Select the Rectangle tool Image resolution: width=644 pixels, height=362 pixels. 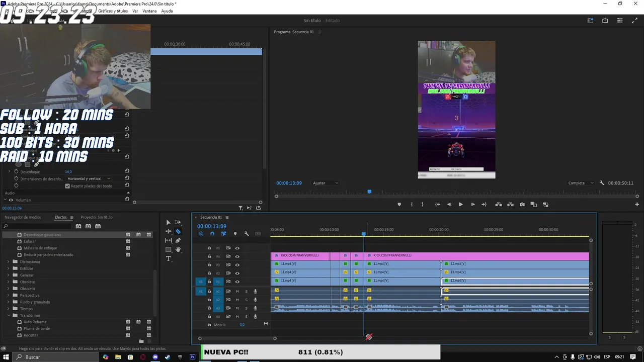click(168, 249)
